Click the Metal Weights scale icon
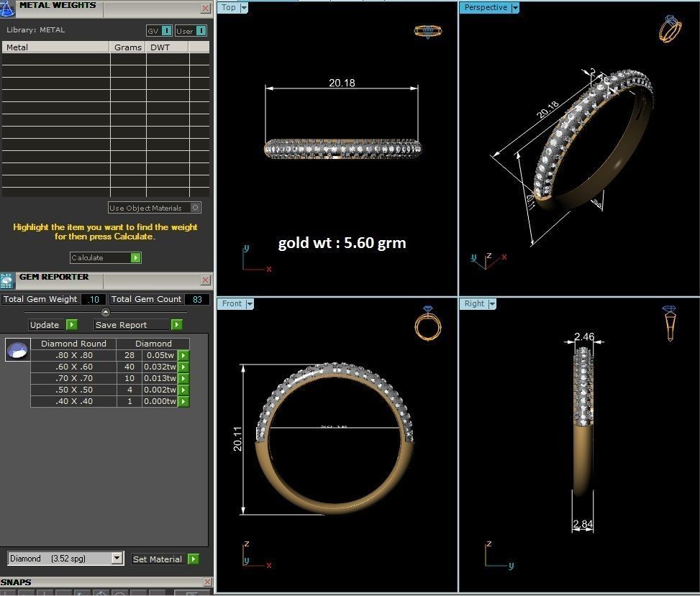This screenshot has height=596, width=700. tap(6, 9)
